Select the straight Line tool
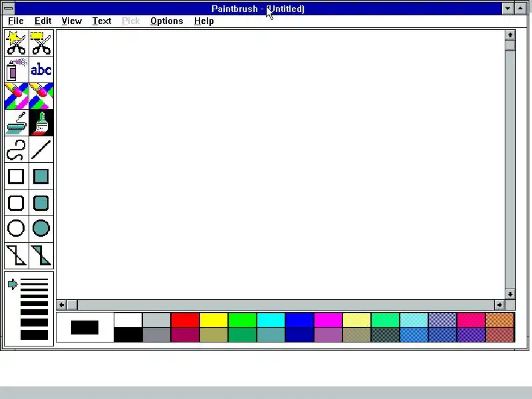 tap(41, 150)
